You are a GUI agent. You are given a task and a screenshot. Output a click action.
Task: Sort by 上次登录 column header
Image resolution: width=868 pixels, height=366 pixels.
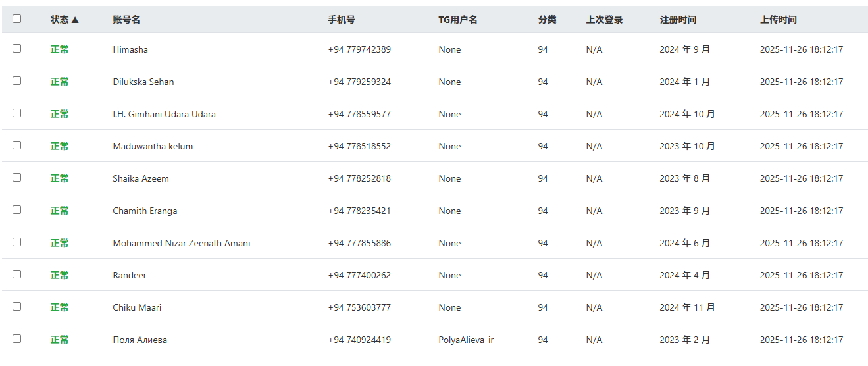[x=604, y=20]
